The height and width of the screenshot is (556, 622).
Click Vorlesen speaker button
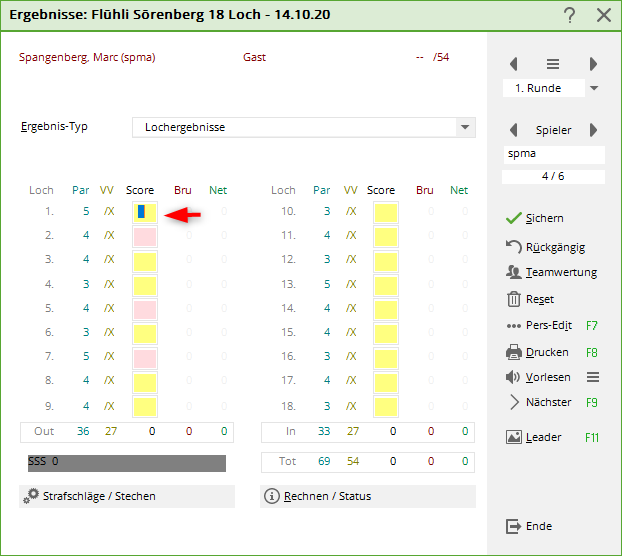tap(539, 377)
